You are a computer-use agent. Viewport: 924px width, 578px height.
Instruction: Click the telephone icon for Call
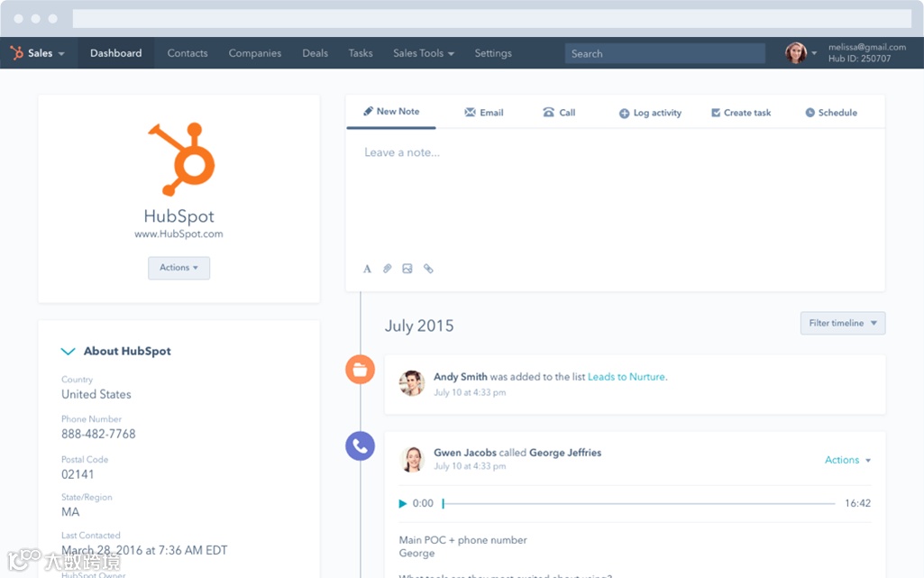(549, 112)
